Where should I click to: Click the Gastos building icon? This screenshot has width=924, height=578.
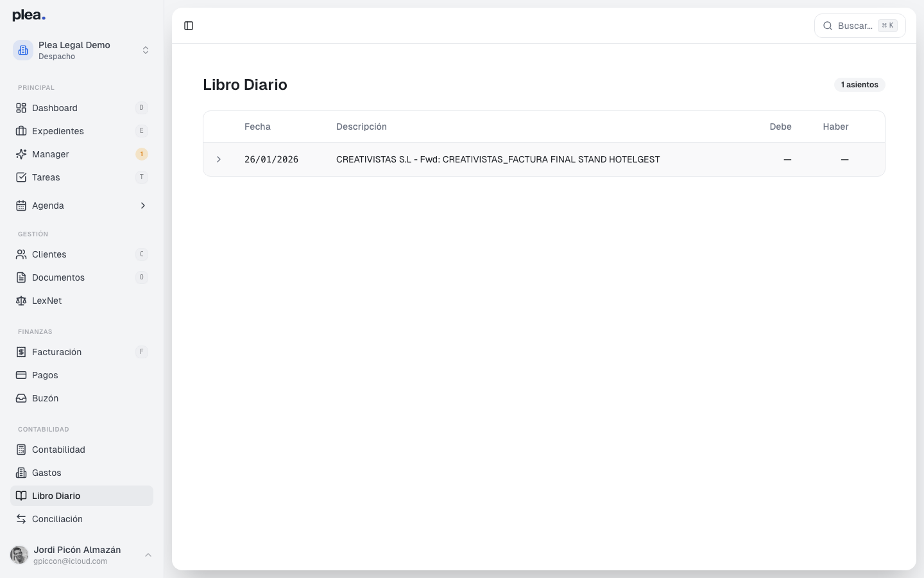point(21,473)
